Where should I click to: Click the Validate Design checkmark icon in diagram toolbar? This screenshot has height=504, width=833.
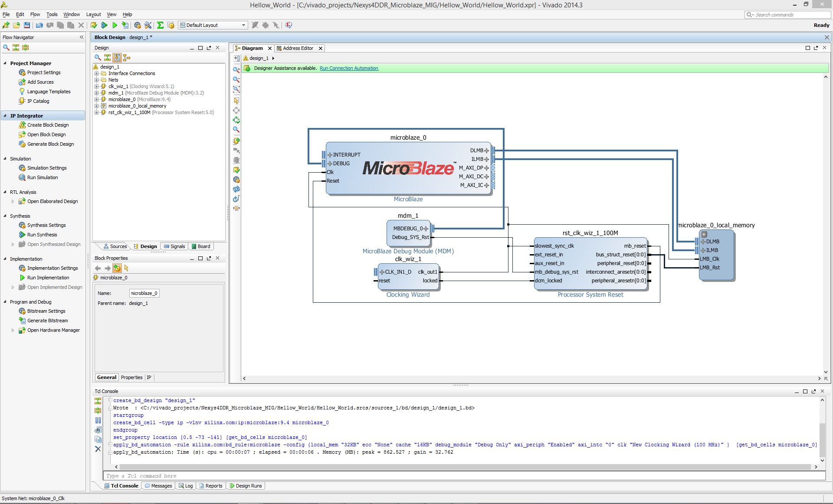click(236, 170)
